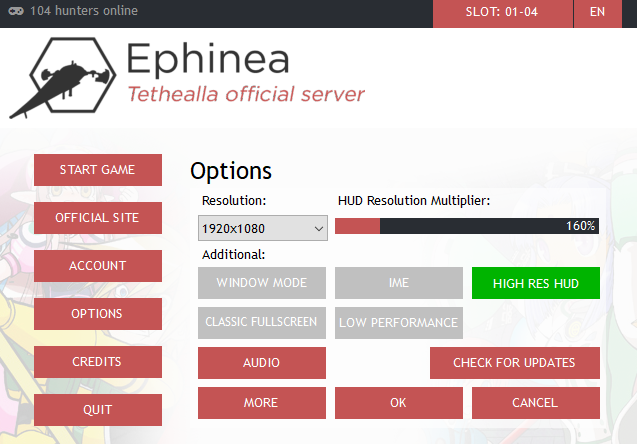This screenshot has width=637, height=444.
Task: Click CHECK FOR UPDATES
Action: tap(515, 363)
